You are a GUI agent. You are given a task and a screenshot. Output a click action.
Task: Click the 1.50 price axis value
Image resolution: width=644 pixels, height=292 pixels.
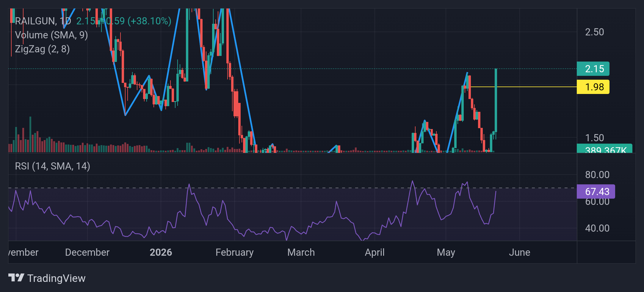pos(594,138)
